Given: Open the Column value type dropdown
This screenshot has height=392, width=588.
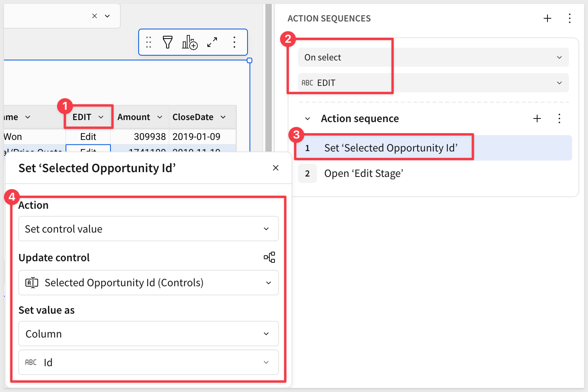Looking at the screenshot, I should coord(148,334).
